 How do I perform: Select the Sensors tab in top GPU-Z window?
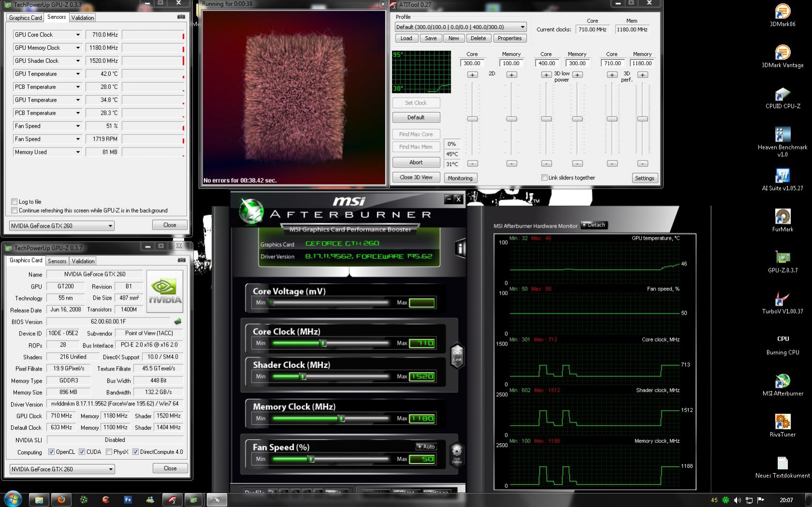point(57,17)
